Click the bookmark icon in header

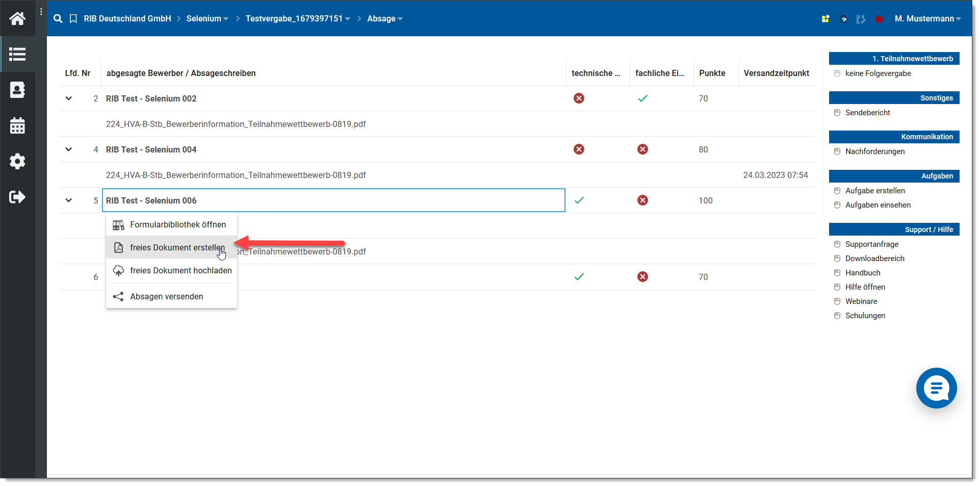73,19
